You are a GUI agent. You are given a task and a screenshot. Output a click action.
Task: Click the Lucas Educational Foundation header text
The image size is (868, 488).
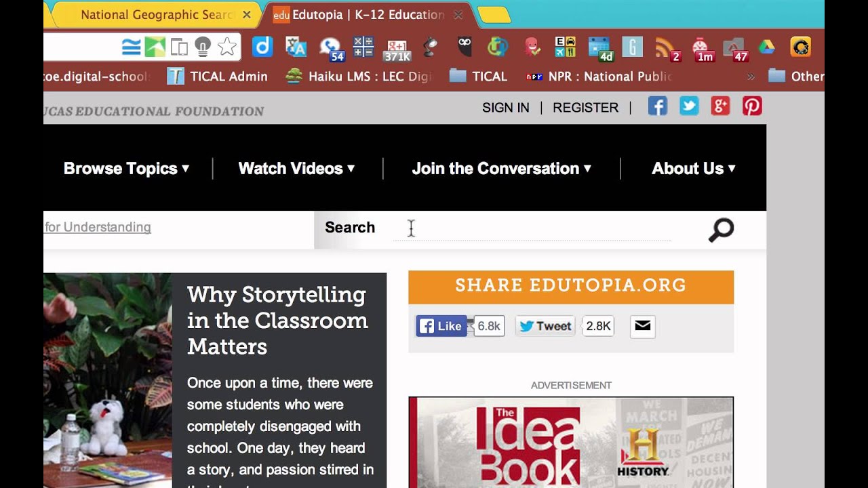click(x=154, y=111)
